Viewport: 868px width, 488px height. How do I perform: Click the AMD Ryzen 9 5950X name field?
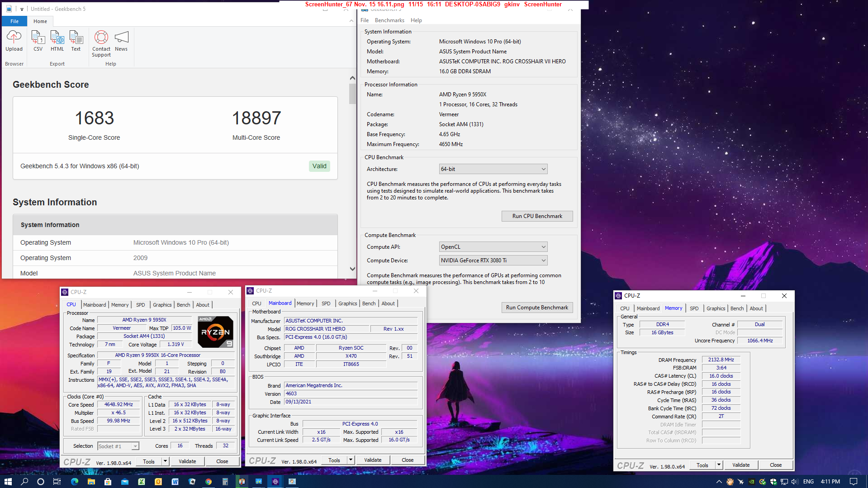point(144,320)
